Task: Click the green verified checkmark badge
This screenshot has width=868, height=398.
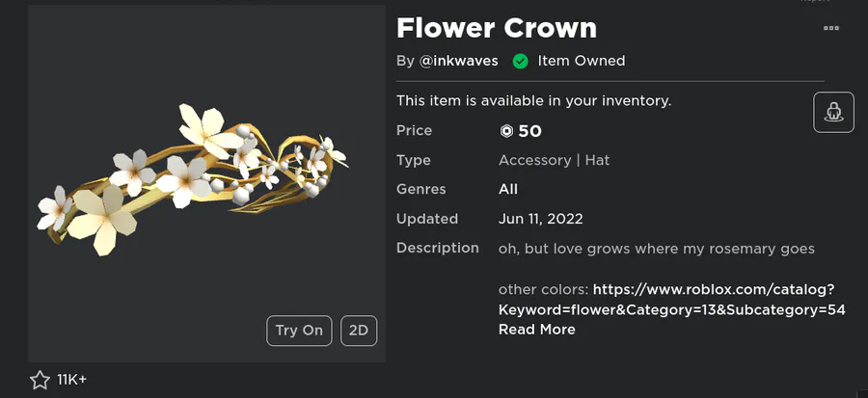Action: (x=520, y=61)
